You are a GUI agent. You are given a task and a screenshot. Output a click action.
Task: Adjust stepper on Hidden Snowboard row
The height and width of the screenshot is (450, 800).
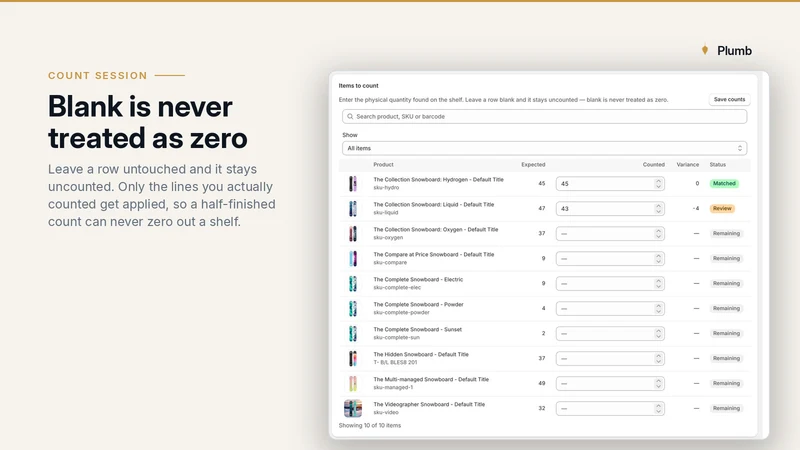(658, 359)
